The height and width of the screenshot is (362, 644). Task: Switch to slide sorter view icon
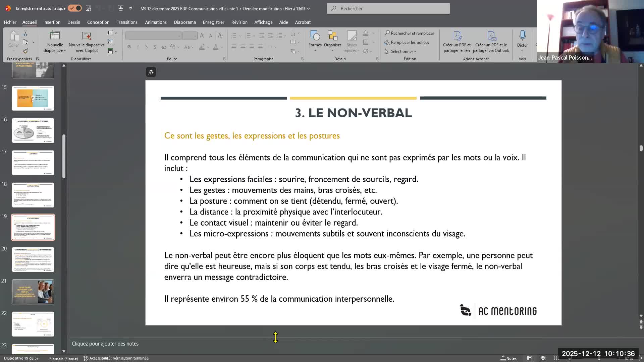tap(543, 358)
